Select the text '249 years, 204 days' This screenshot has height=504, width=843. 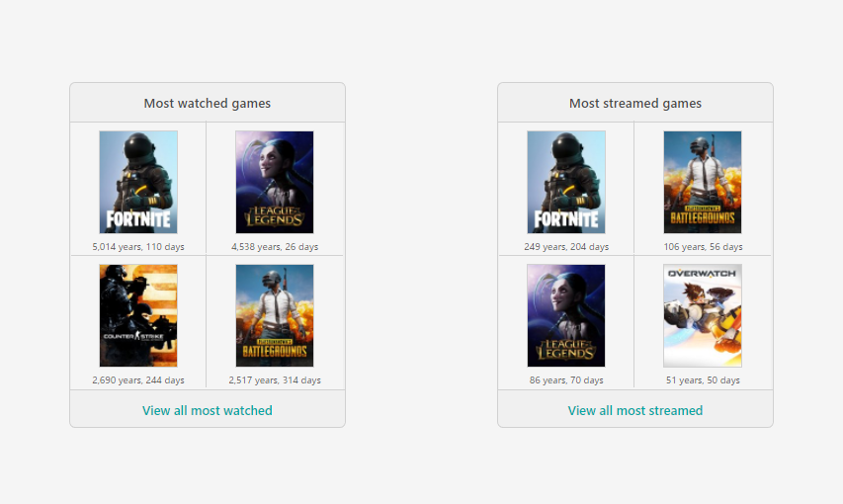coord(566,247)
